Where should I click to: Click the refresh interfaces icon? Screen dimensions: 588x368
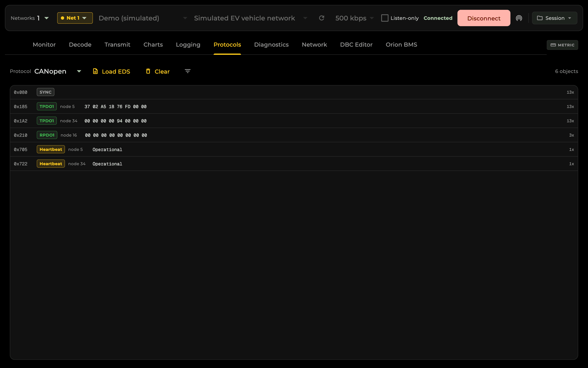pyautogui.click(x=321, y=18)
